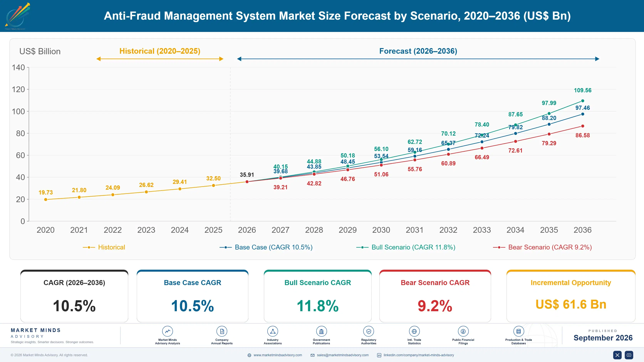
Task: Click the copyright notice in footer
Action: [49, 355]
